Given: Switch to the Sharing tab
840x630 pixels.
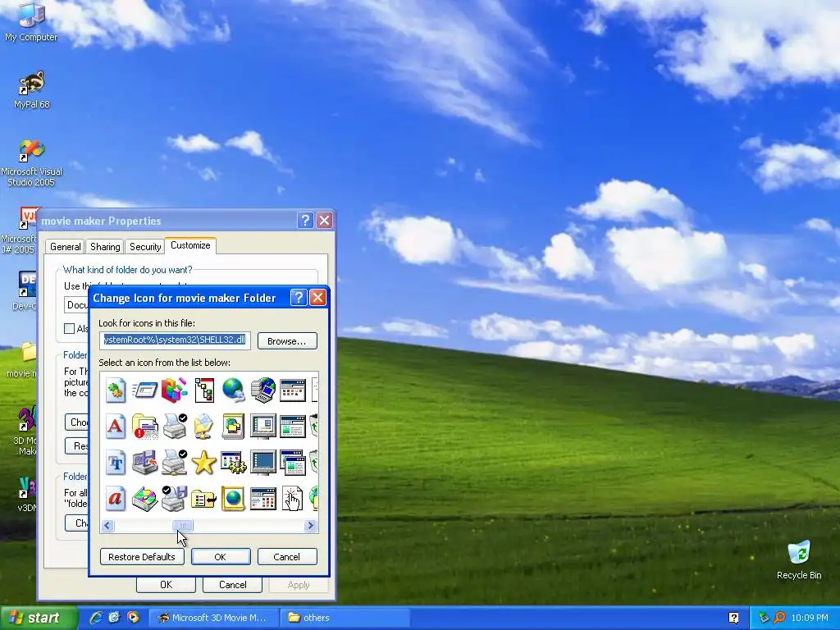Looking at the screenshot, I should tap(105, 246).
